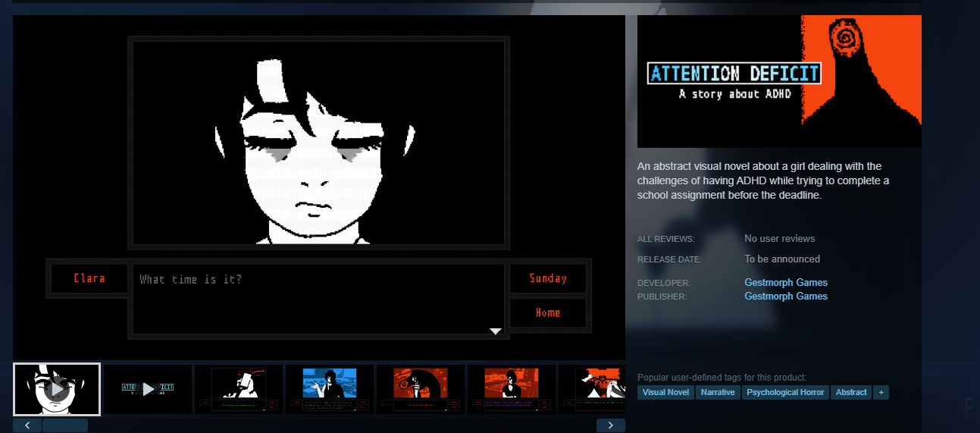Click the Narrative tag
Screen dimensions: 980x433
click(x=717, y=392)
